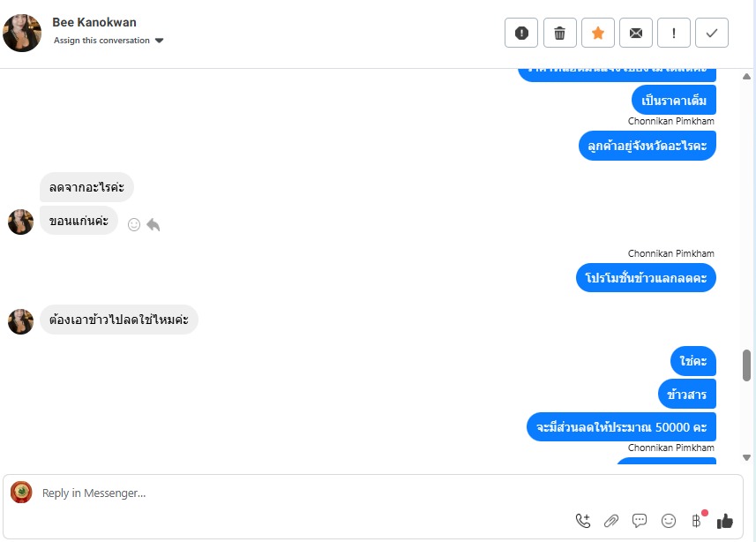Reply to the ขอนแก่นค่ะ message with arrow icon
The height and width of the screenshot is (542, 756).
pos(153,224)
